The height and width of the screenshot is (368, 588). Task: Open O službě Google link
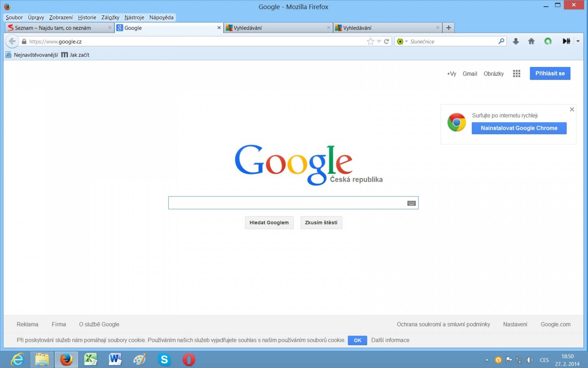[x=99, y=324]
